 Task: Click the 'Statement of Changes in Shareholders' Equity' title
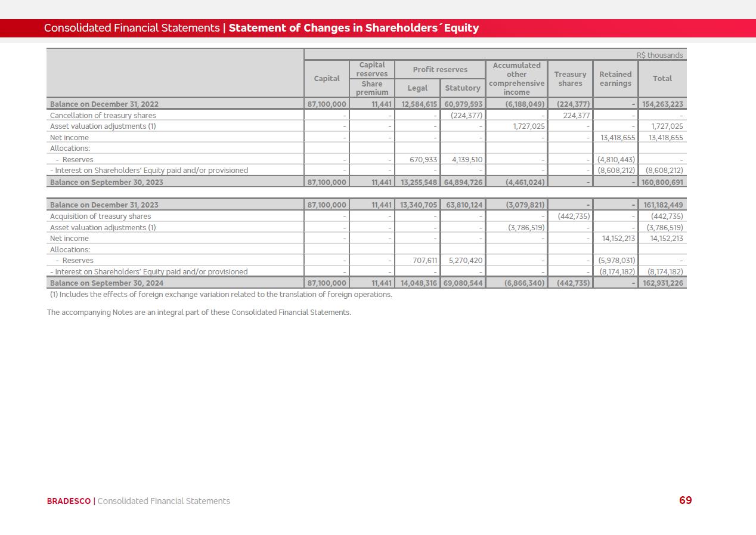click(x=354, y=28)
